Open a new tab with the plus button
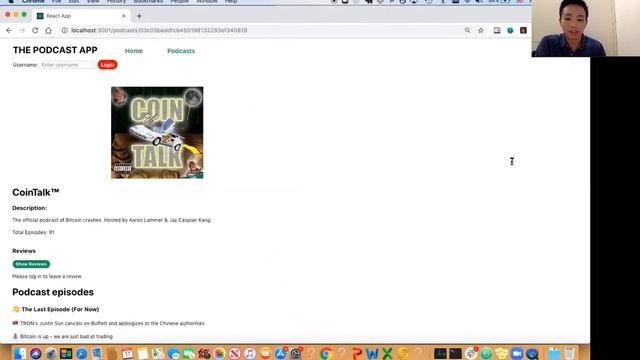The height and width of the screenshot is (360, 640). [139, 16]
